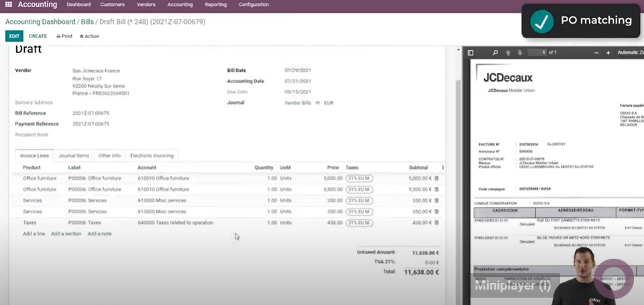Open the apps grid menu icon
Image resolution: width=644 pixels, height=305 pixels.
[8, 5]
